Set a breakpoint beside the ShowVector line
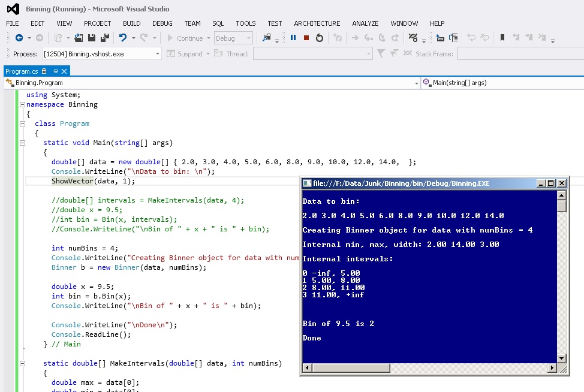Viewport: 584px width, 392px height. pyautogui.click(x=8, y=181)
